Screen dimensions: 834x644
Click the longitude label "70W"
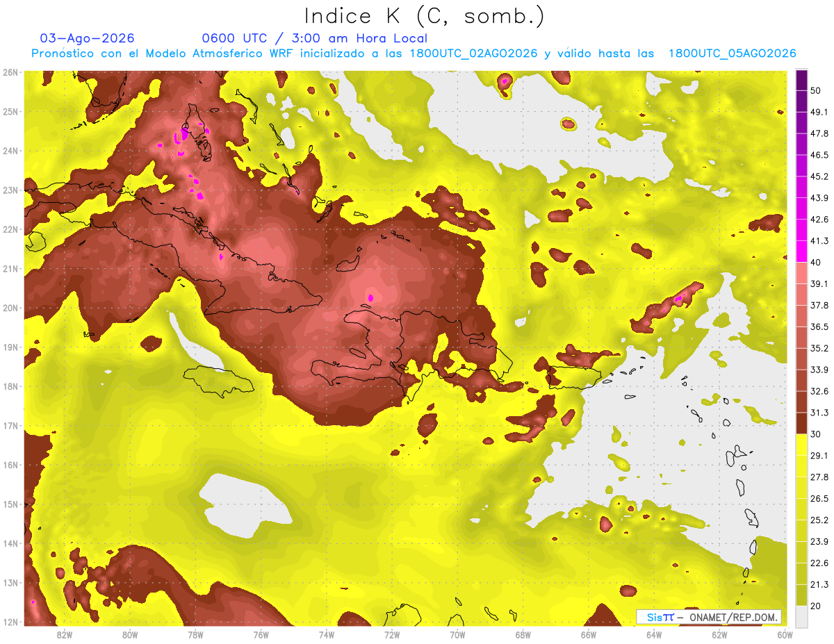pos(457,634)
